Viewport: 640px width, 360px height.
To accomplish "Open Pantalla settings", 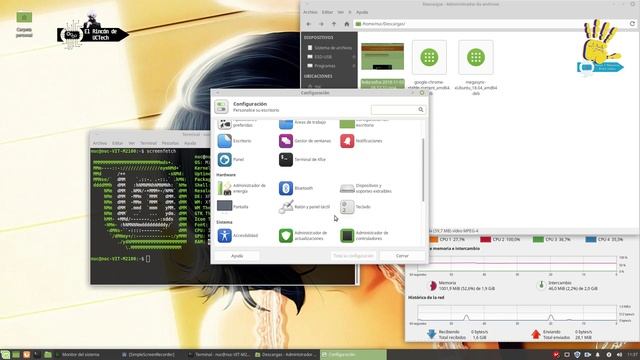I will [x=233, y=207].
